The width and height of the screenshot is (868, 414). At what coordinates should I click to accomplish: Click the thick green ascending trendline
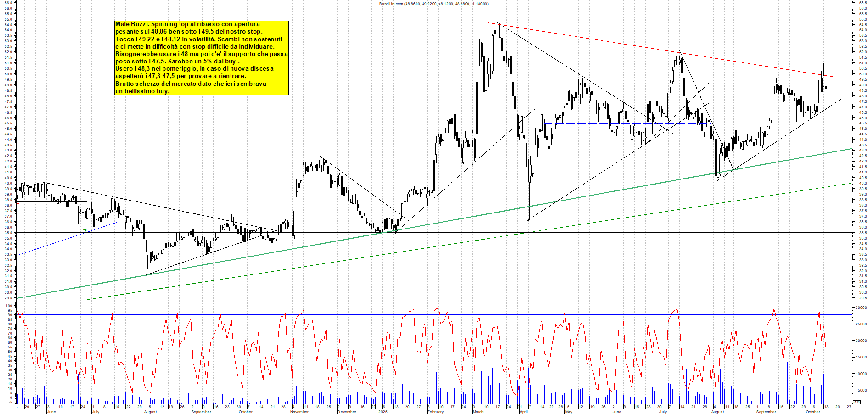[x=459, y=219]
